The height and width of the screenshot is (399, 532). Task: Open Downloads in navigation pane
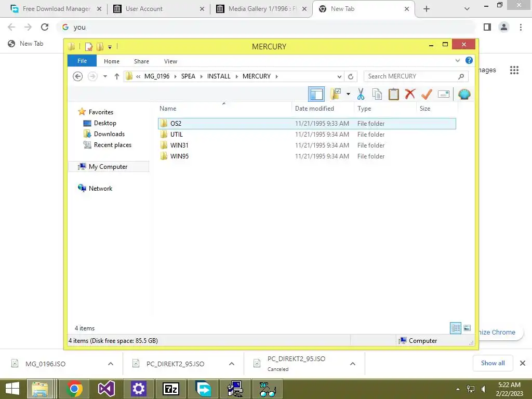[x=109, y=134]
